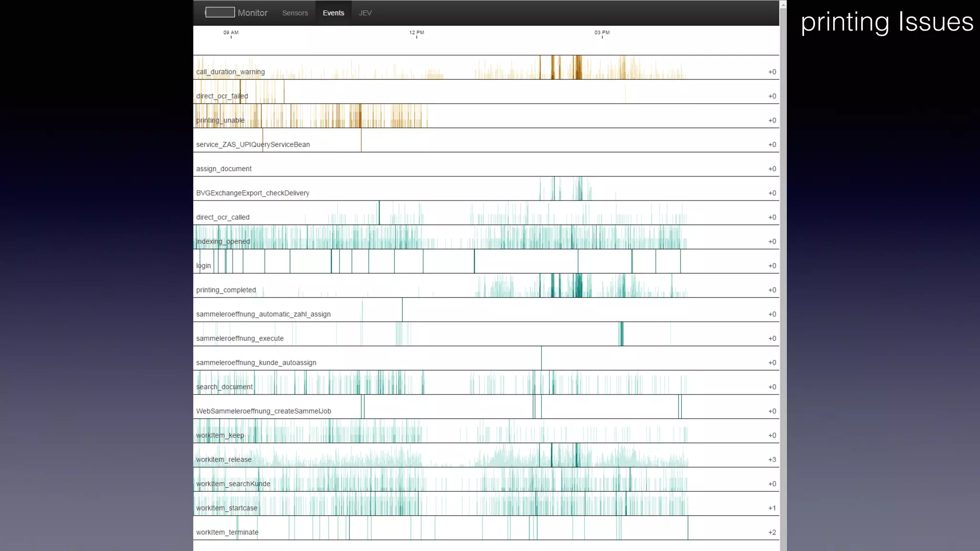The image size is (980, 551).
Task: Click the +2 counter on workitem_terminate row
Action: point(772,532)
